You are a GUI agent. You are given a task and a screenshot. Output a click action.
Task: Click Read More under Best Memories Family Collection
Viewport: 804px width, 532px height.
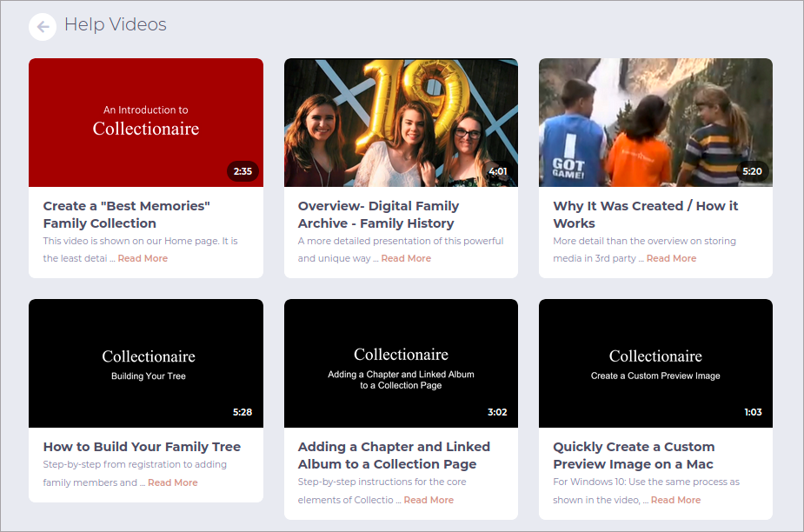point(143,258)
